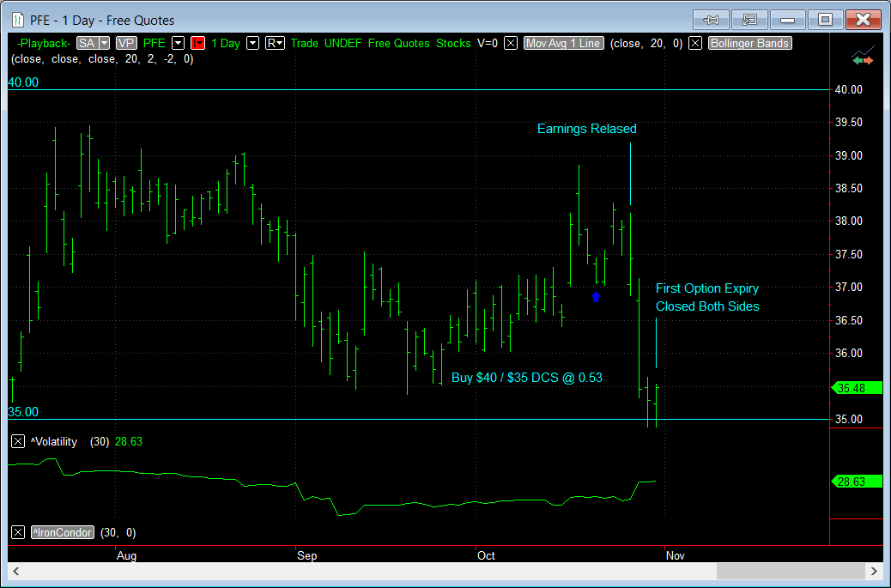Click the scroll left arrow
Screen dimensions: 891x588
point(16,571)
